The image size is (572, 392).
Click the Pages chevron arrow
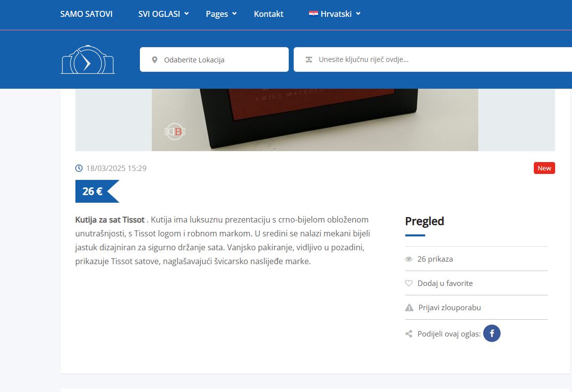coord(235,13)
